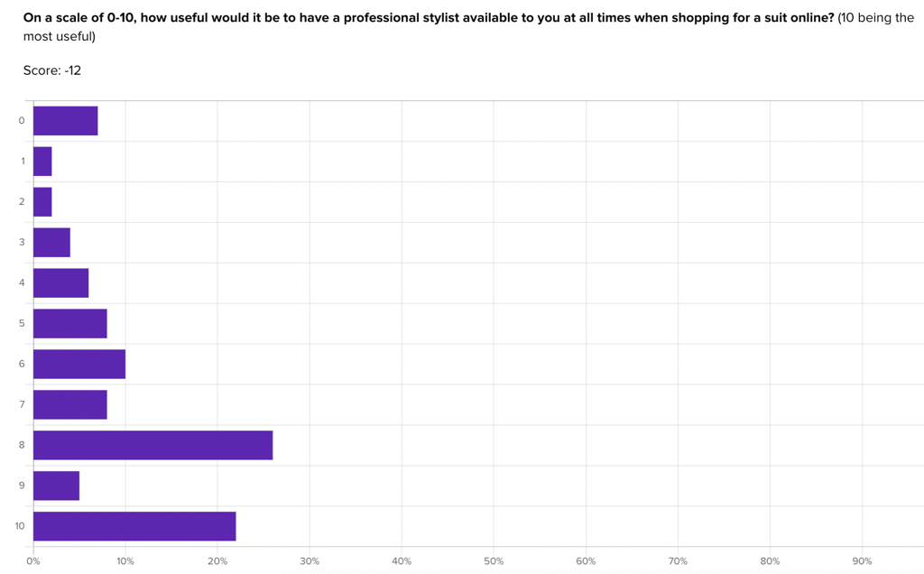Click the 90% x-axis label
The height and width of the screenshot is (574, 924).
pos(862,561)
